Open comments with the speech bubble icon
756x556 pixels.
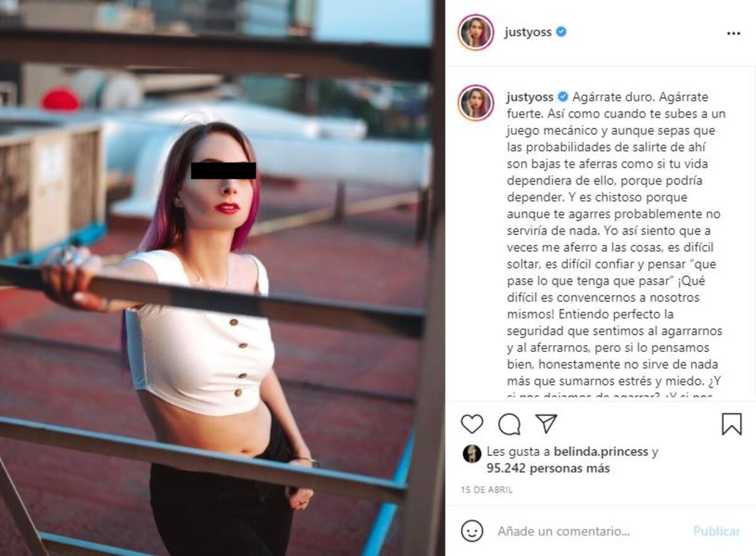pyautogui.click(x=509, y=424)
